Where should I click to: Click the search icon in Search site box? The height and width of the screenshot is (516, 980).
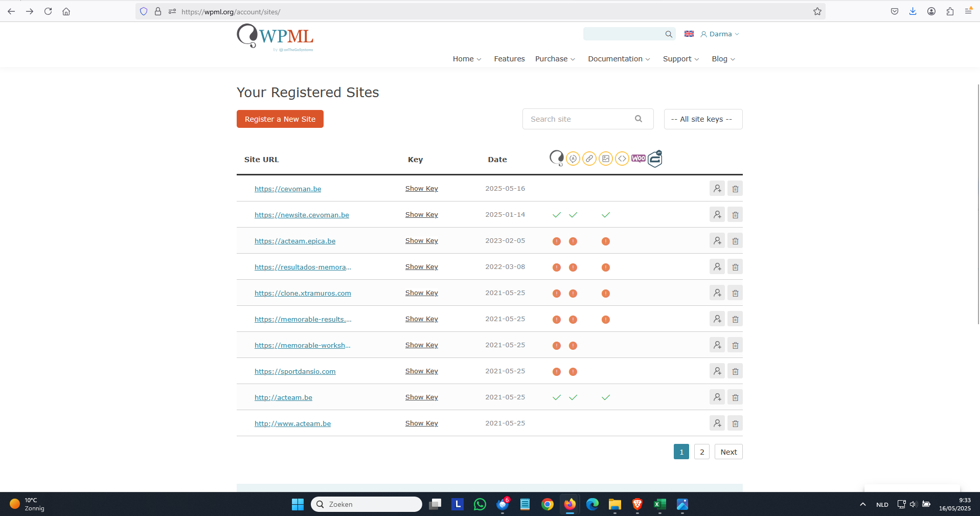(639, 119)
